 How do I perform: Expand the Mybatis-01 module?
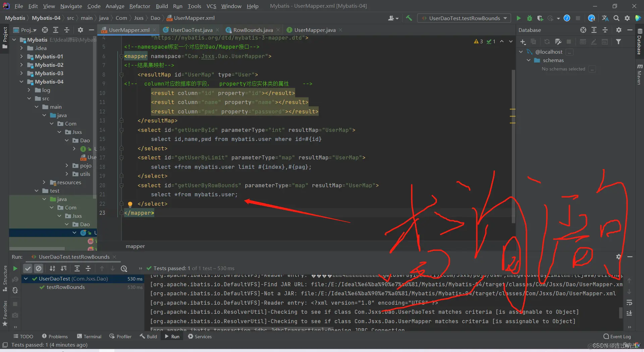point(21,56)
